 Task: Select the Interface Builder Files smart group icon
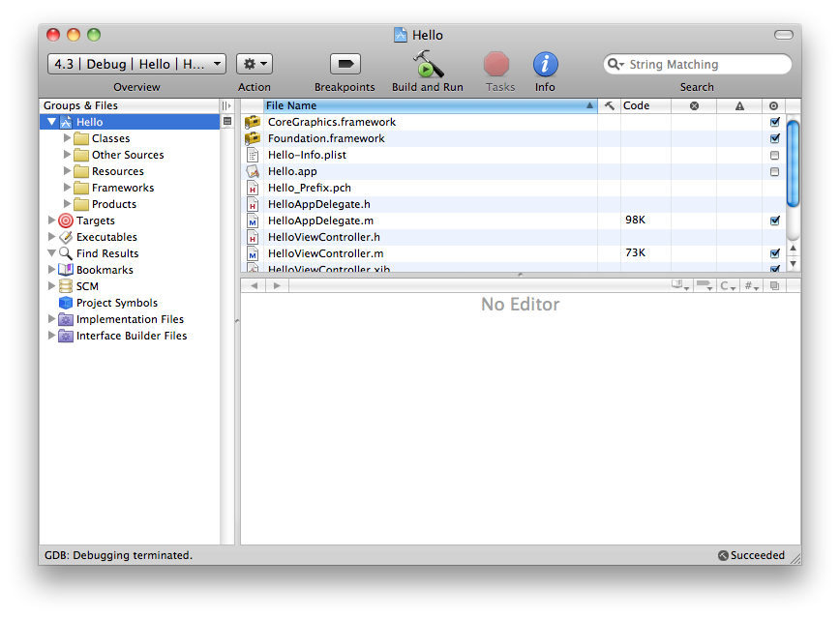[66, 336]
